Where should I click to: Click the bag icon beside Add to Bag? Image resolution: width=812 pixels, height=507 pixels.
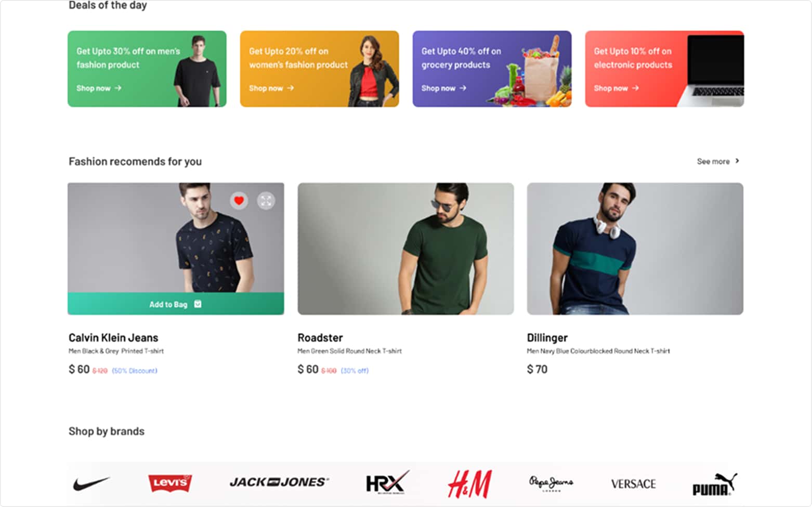[x=198, y=304]
